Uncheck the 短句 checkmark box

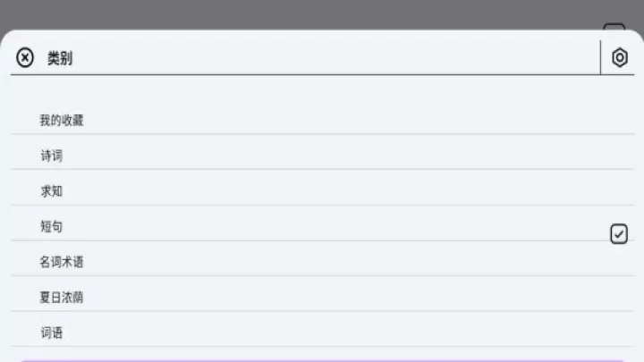coord(619,234)
